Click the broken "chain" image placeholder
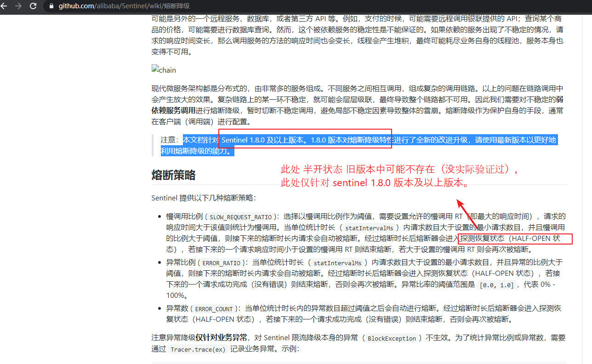Image resolution: width=592 pixels, height=364 pixels. click(x=164, y=70)
